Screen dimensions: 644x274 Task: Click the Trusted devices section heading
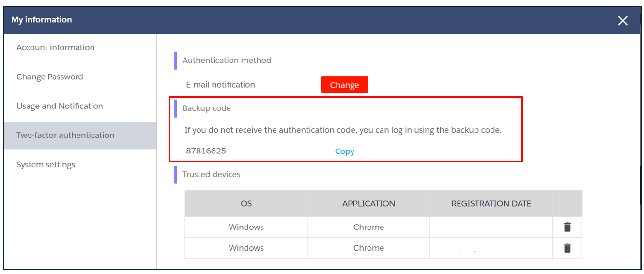click(211, 174)
